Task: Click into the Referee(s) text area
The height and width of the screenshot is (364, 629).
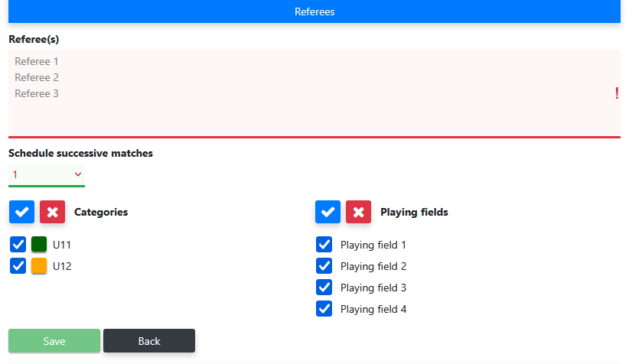Action: pyautogui.click(x=314, y=94)
